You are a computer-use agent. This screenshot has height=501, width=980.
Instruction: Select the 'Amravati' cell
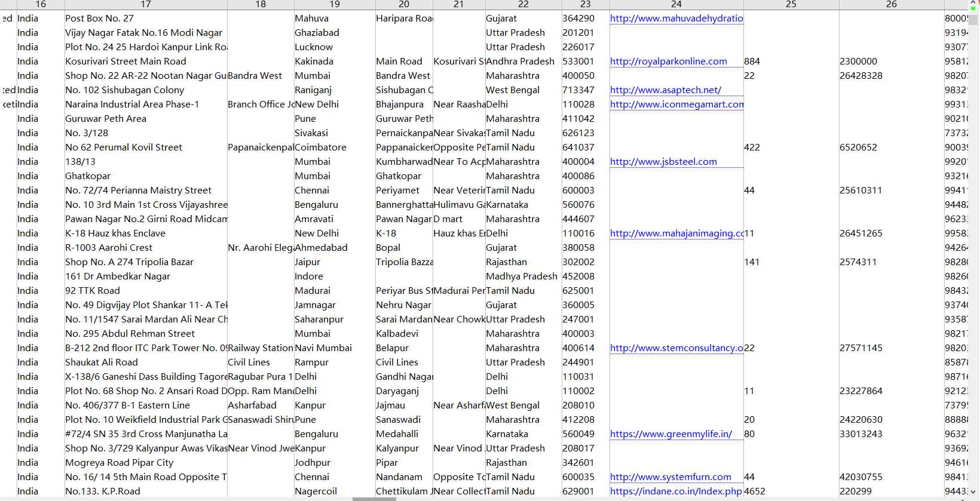(x=335, y=219)
